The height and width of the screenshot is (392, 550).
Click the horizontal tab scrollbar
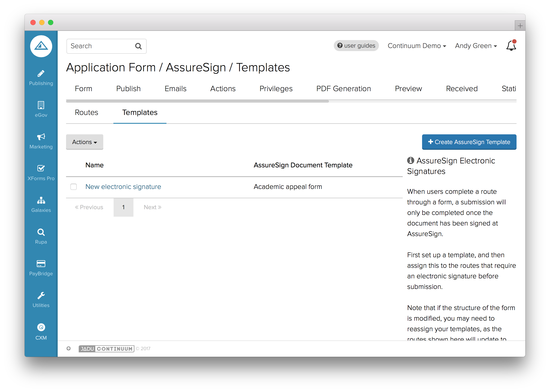point(197,101)
